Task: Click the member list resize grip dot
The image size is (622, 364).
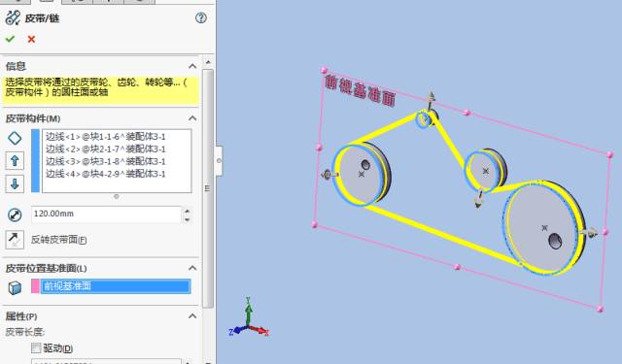Action: click(117, 196)
